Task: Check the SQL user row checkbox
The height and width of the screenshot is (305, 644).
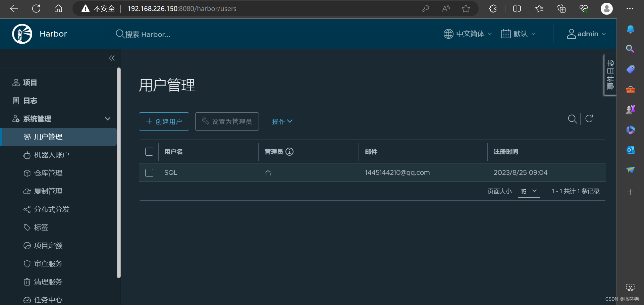Action: (x=149, y=172)
